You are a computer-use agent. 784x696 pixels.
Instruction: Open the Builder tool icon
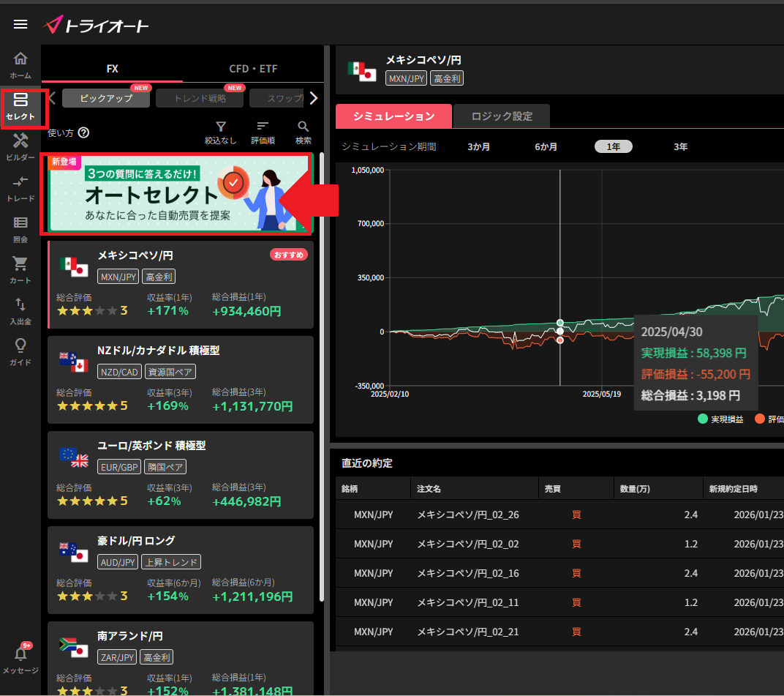20,146
